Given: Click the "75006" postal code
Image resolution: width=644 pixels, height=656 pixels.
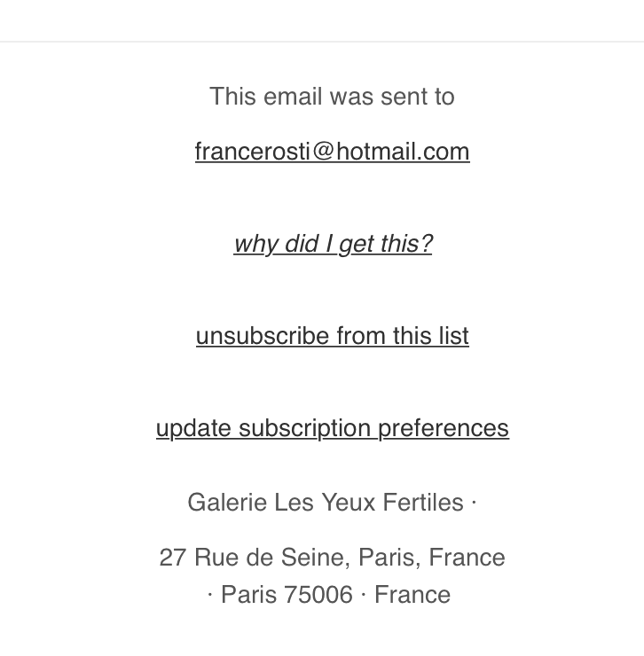Looking at the screenshot, I should [x=318, y=595].
